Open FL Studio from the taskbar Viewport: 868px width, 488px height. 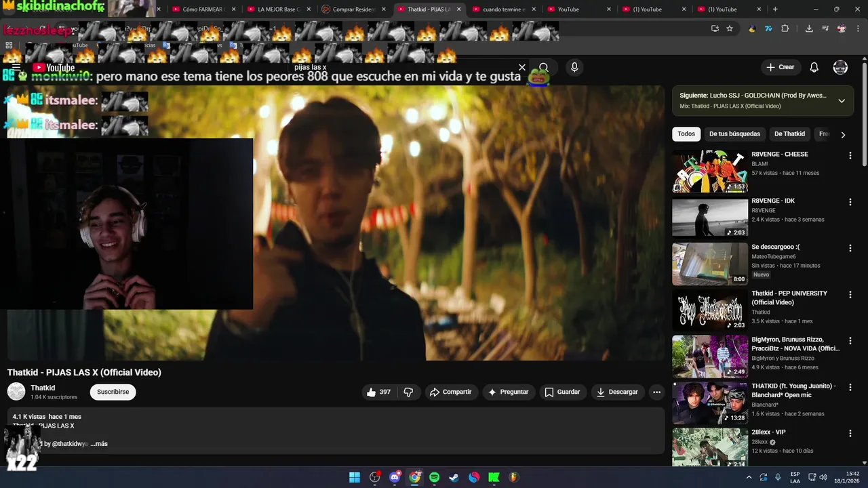513,477
